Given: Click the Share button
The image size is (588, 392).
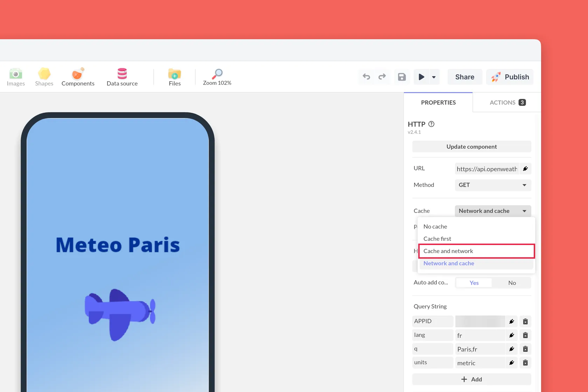Looking at the screenshot, I should tap(465, 77).
